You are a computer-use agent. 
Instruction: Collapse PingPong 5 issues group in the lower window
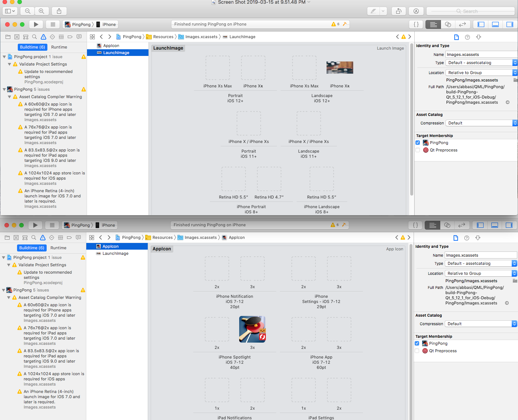pyautogui.click(x=3, y=290)
